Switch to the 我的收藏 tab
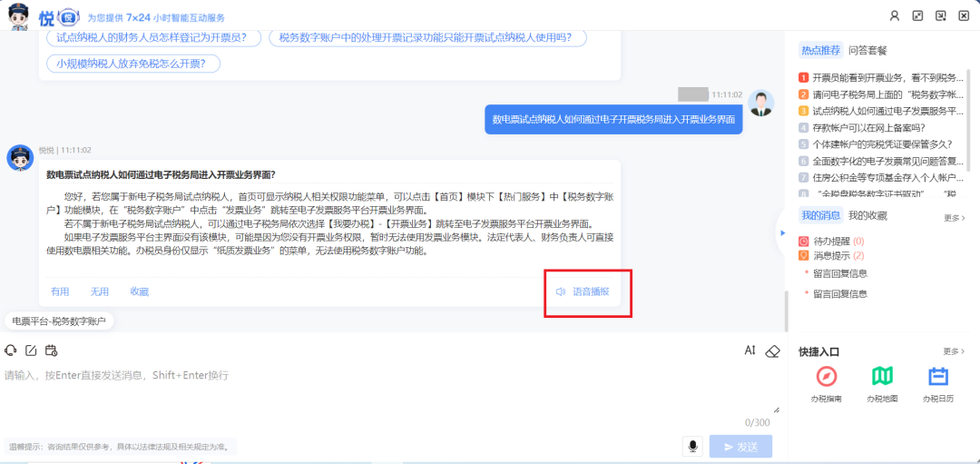Screen dimensions: 980x464 tap(867, 215)
